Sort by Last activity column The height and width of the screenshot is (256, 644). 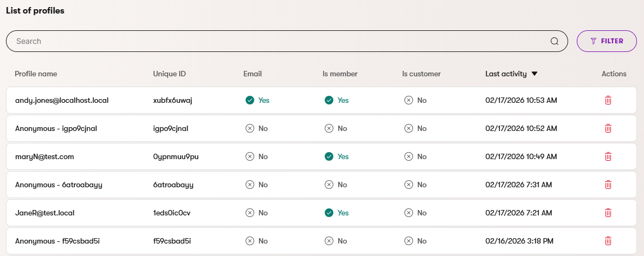tap(511, 74)
